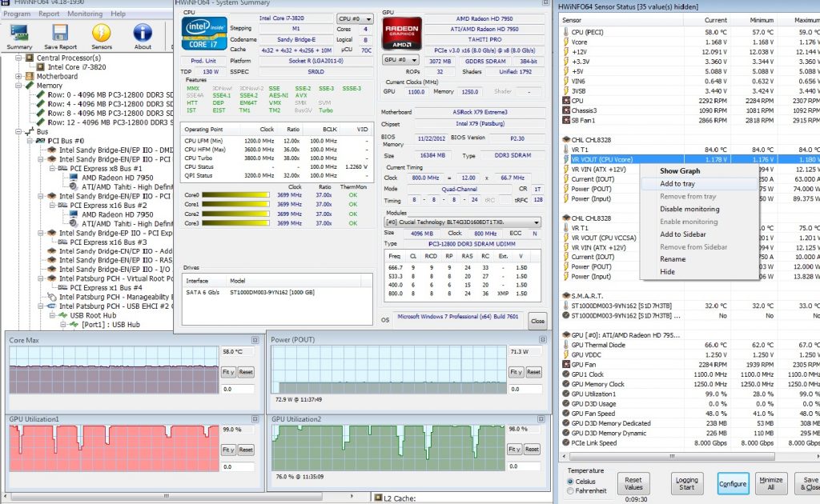
Task: Open the Report menu
Action: [x=49, y=14]
